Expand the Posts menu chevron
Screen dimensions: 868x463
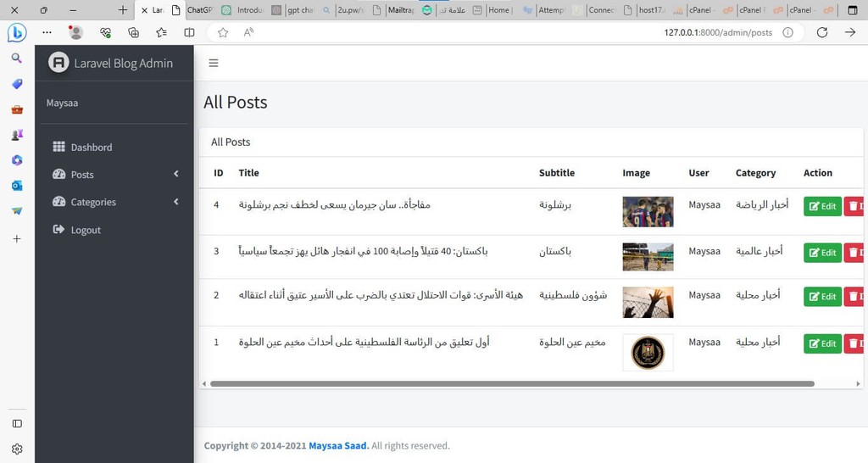tap(176, 174)
